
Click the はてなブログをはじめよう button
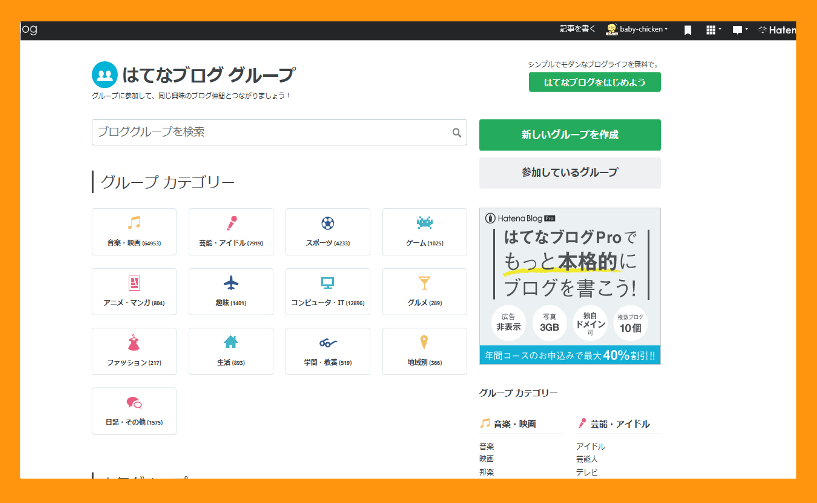[x=595, y=82]
